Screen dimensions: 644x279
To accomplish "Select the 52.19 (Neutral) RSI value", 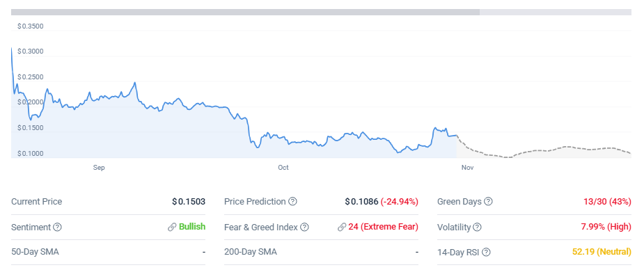I will (x=602, y=252).
